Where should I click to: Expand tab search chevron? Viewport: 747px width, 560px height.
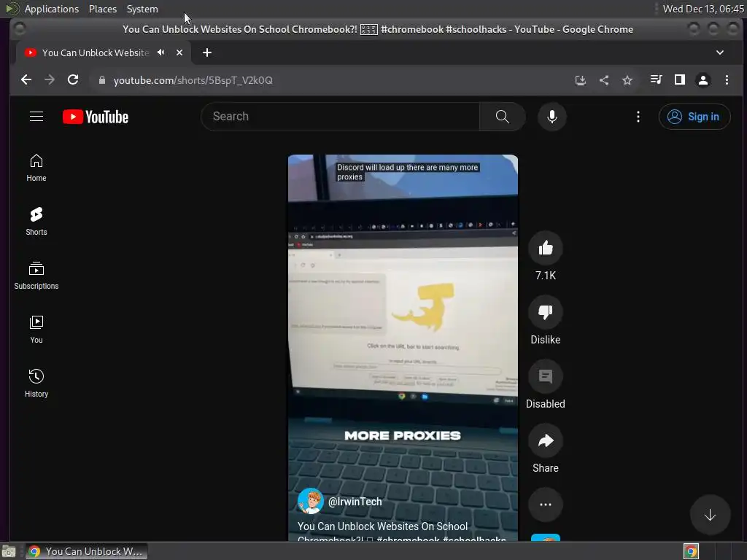coord(720,52)
